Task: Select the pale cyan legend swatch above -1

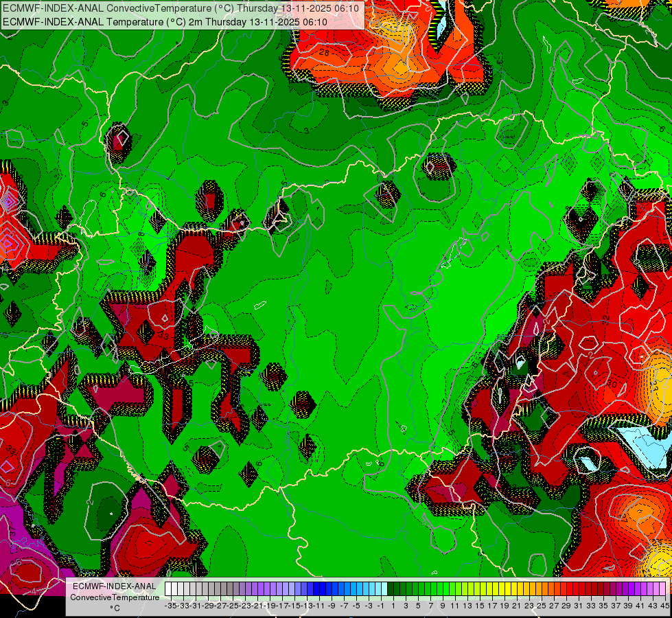Action: 384,589
